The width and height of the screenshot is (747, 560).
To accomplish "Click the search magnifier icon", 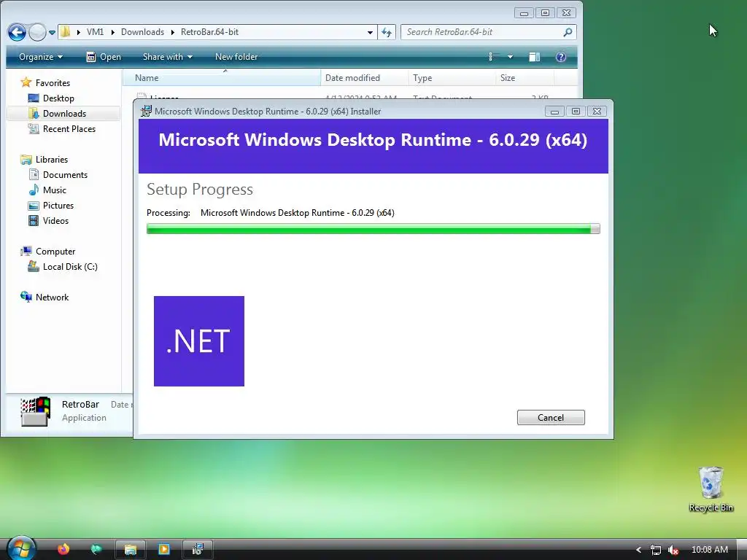I will click(568, 32).
